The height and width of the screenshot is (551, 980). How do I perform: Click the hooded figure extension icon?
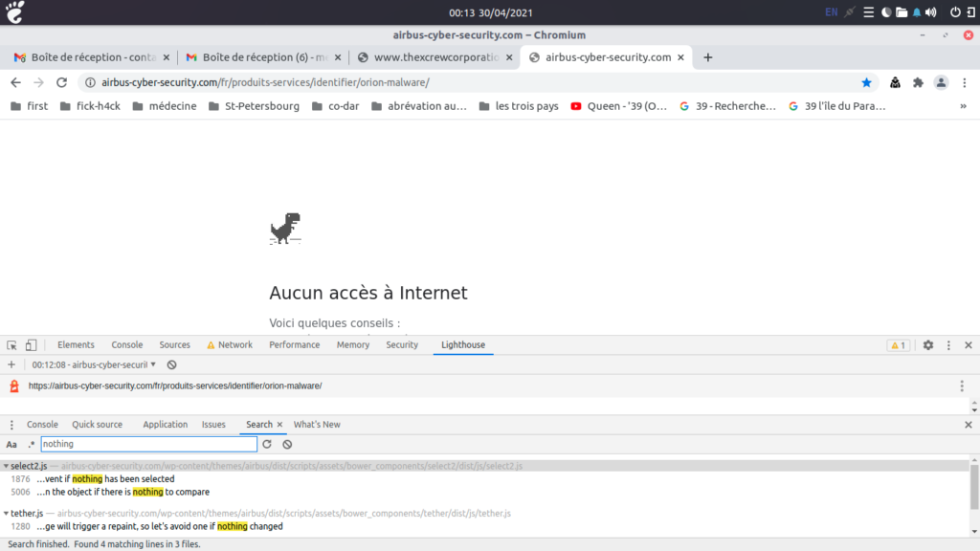(895, 82)
